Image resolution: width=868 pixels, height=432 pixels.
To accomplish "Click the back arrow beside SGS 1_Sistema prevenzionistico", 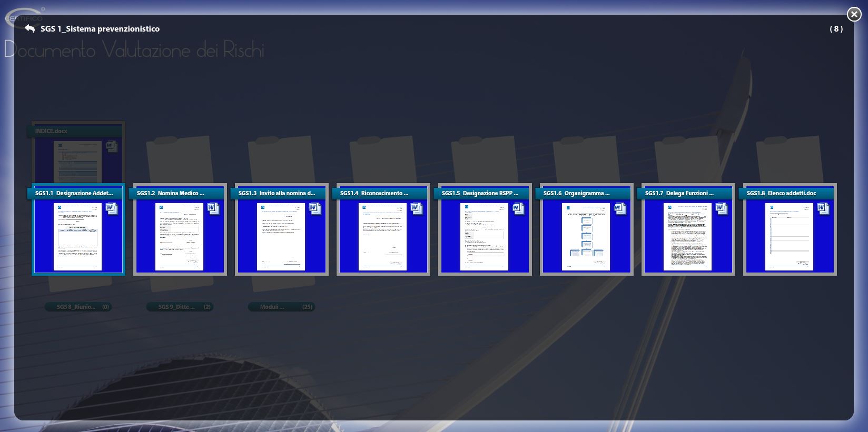I will point(30,28).
